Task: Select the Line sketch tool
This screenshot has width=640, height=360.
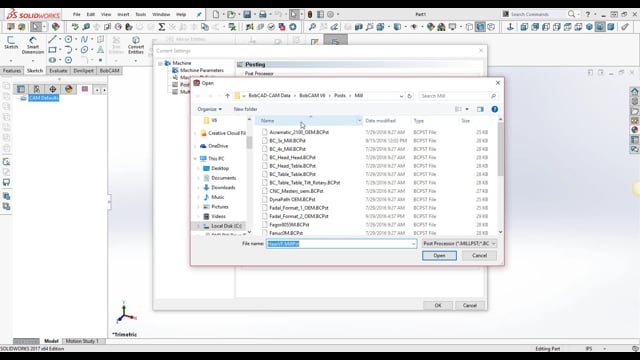Action: click(x=52, y=39)
